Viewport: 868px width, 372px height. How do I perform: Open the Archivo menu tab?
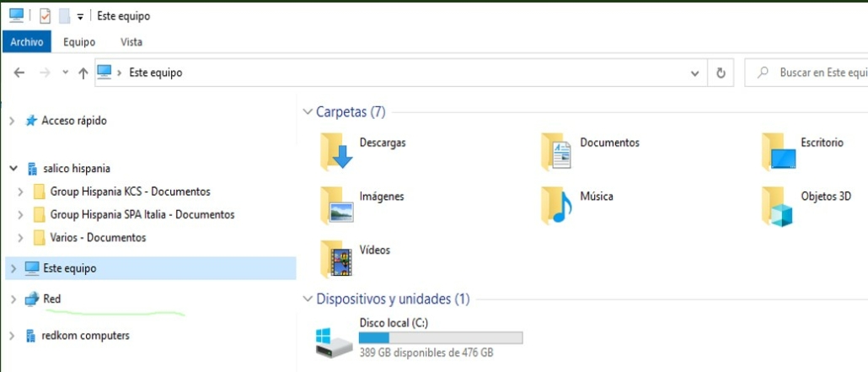(27, 42)
